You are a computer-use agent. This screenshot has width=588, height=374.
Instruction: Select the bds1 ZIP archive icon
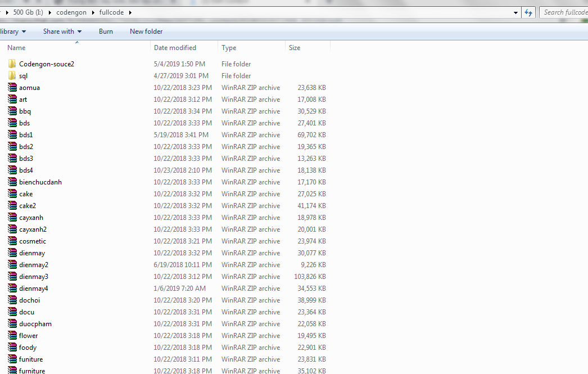coord(12,135)
